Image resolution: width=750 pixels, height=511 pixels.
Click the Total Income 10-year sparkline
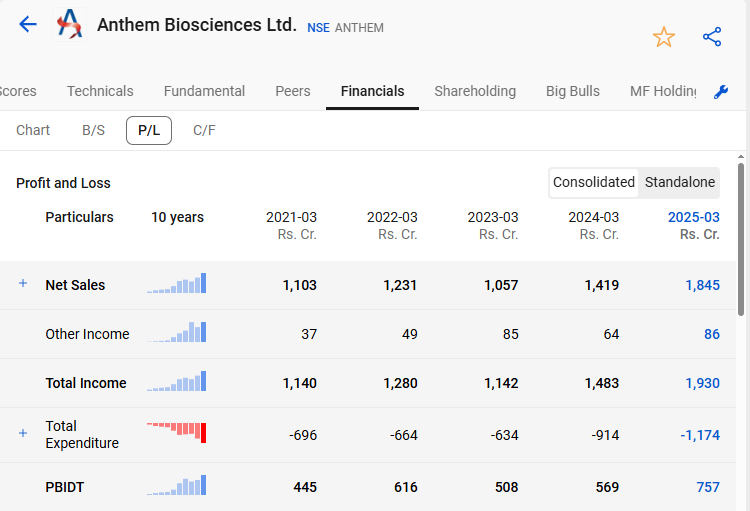click(x=176, y=381)
